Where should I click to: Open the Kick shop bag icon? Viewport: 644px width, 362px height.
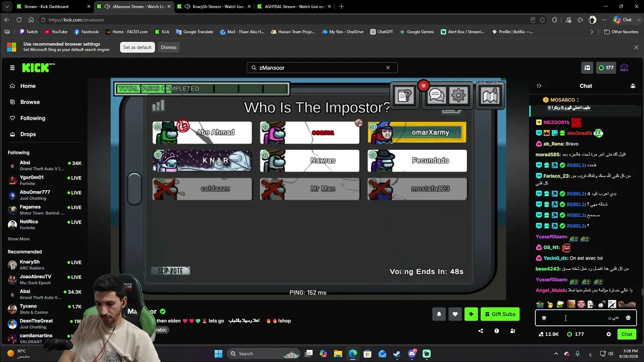click(587, 67)
